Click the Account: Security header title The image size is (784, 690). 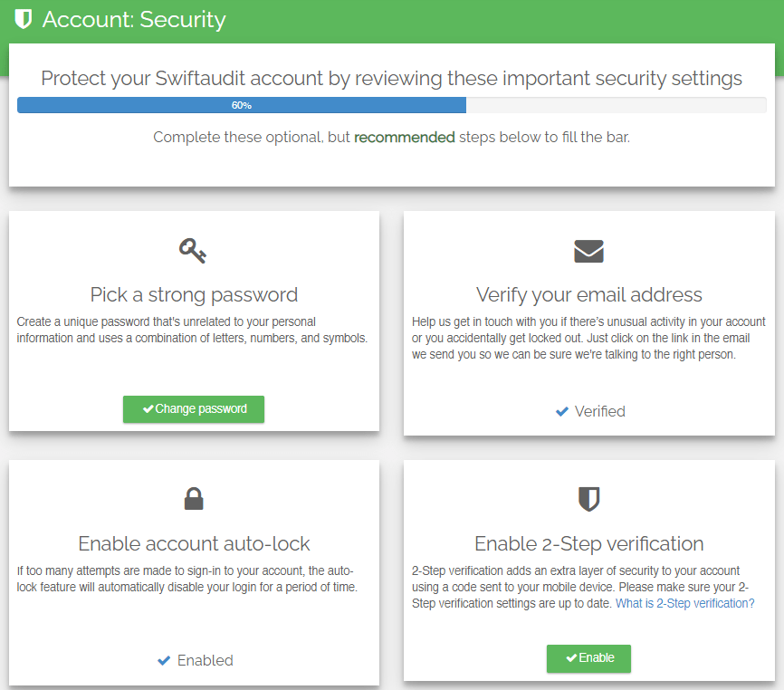coord(134,20)
